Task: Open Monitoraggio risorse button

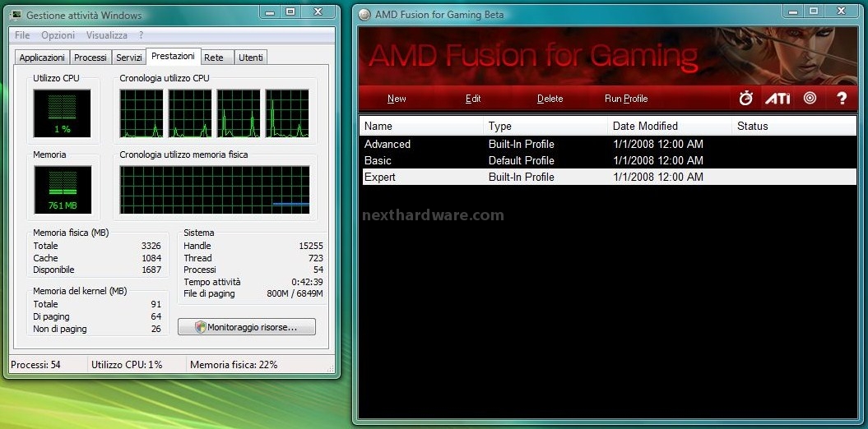Action: (x=247, y=327)
